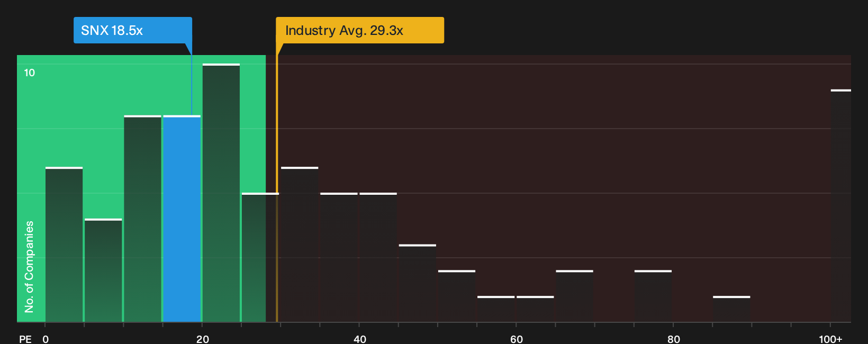868x344 pixels.
Task: Select the bar in the 30-35 PE range
Action: click(x=300, y=245)
